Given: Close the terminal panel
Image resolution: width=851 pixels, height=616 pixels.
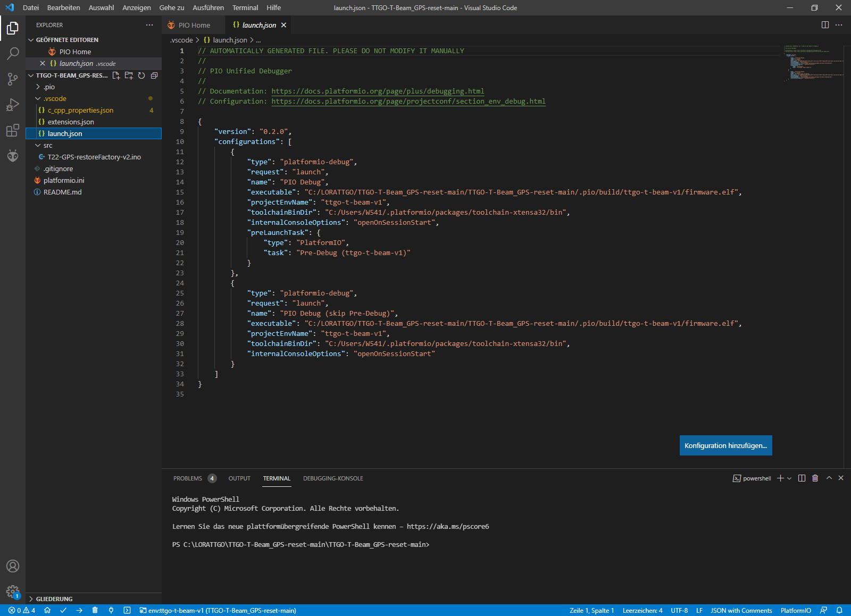Looking at the screenshot, I should click(841, 478).
